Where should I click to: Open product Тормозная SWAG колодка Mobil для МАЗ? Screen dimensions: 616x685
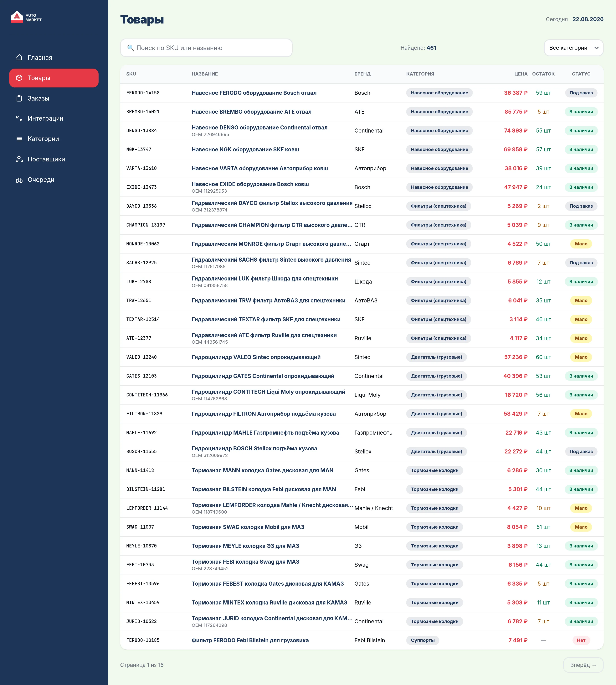click(x=248, y=527)
